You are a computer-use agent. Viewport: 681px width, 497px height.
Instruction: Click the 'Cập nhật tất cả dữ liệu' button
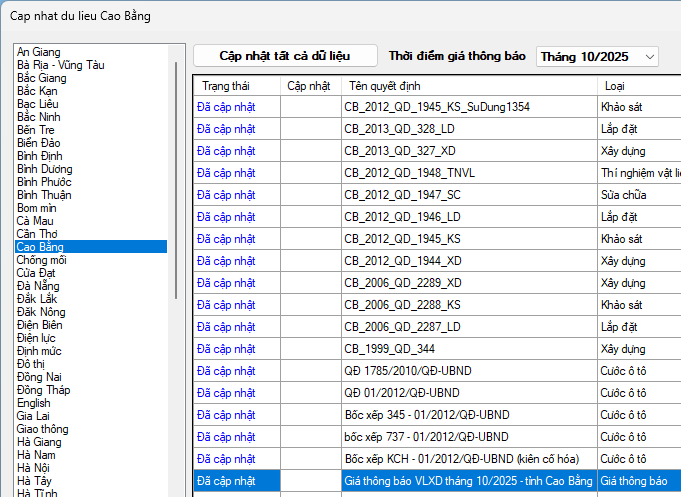pos(285,56)
